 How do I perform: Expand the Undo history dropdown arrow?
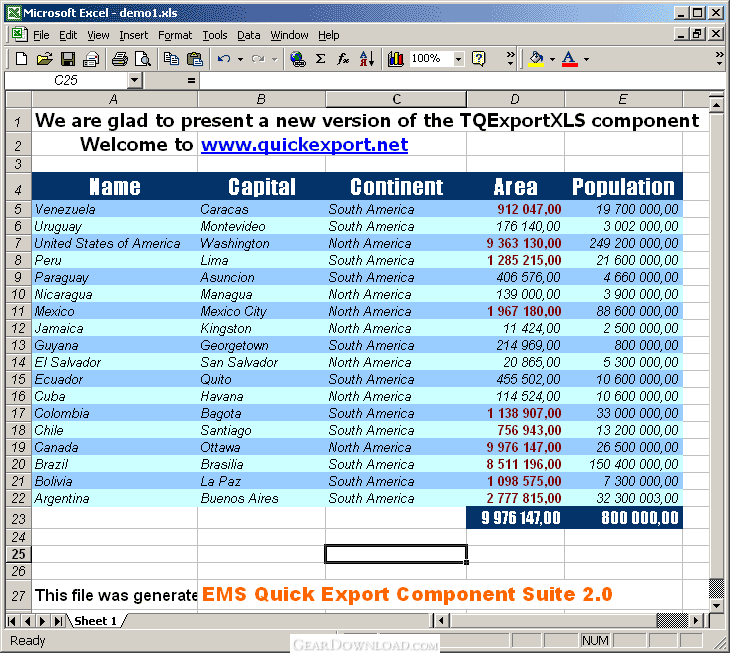click(240, 59)
